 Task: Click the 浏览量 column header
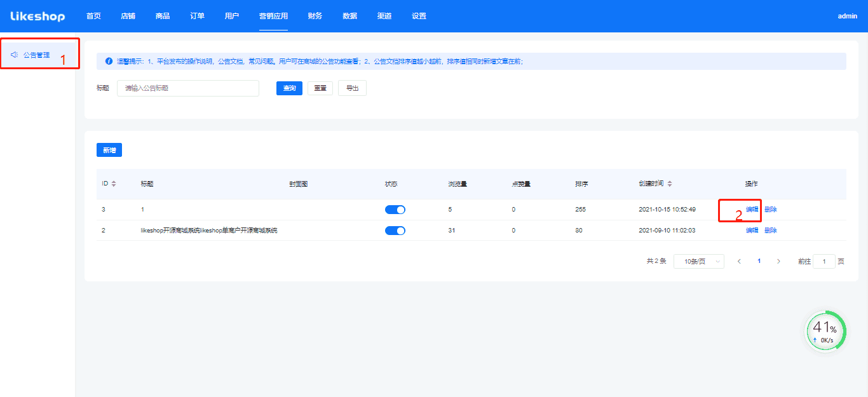[x=458, y=184]
